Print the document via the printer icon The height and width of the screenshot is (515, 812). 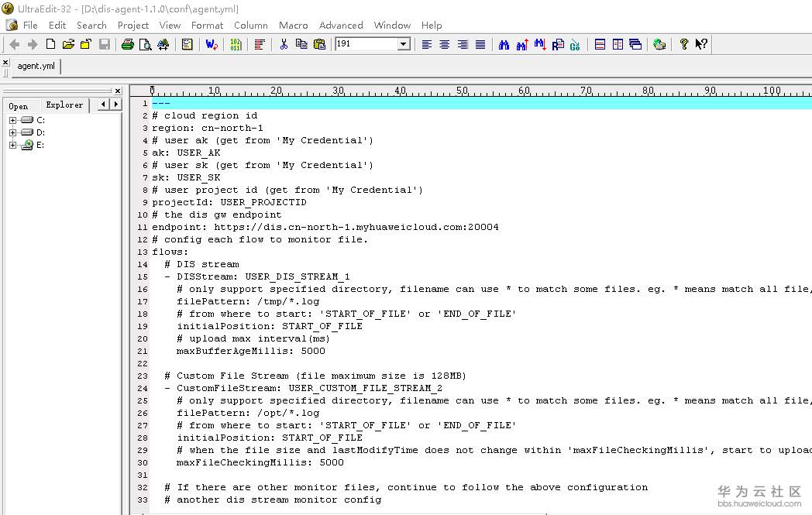point(127,44)
